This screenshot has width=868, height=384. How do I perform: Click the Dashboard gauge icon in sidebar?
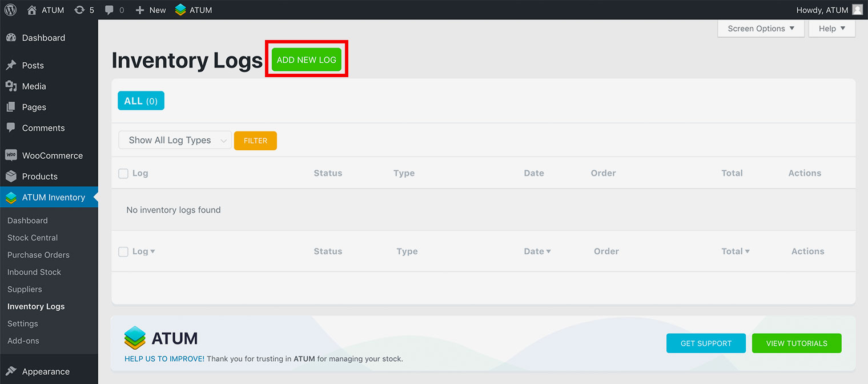(x=11, y=38)
